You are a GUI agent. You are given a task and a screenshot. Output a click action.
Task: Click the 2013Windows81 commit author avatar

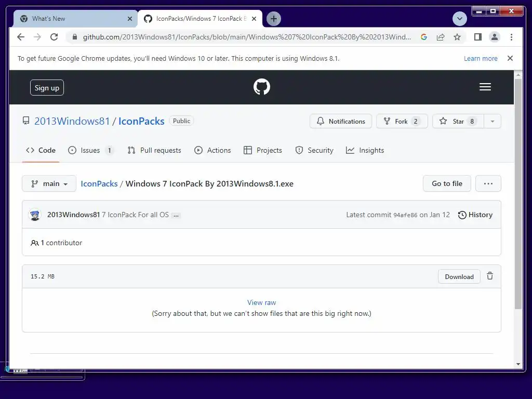click(35, 215)
